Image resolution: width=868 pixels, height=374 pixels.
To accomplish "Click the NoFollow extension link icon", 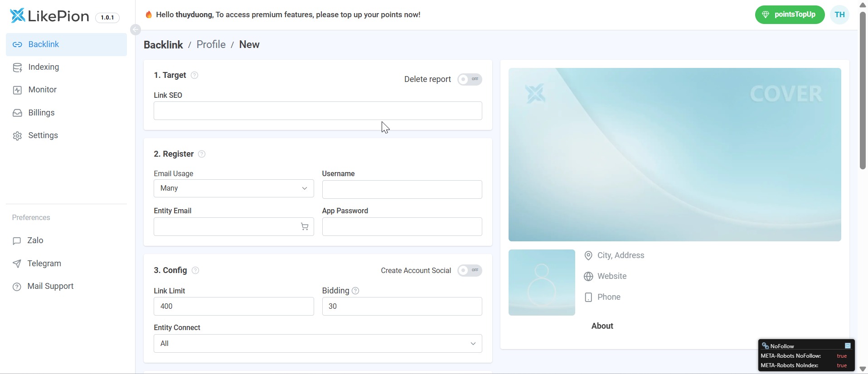I will 765,346.
